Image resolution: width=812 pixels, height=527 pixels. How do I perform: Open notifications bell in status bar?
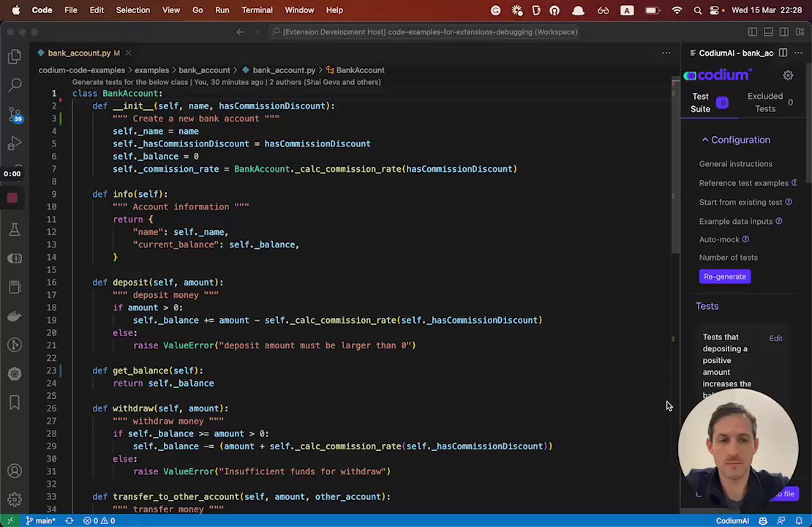(x=799, y=521)
